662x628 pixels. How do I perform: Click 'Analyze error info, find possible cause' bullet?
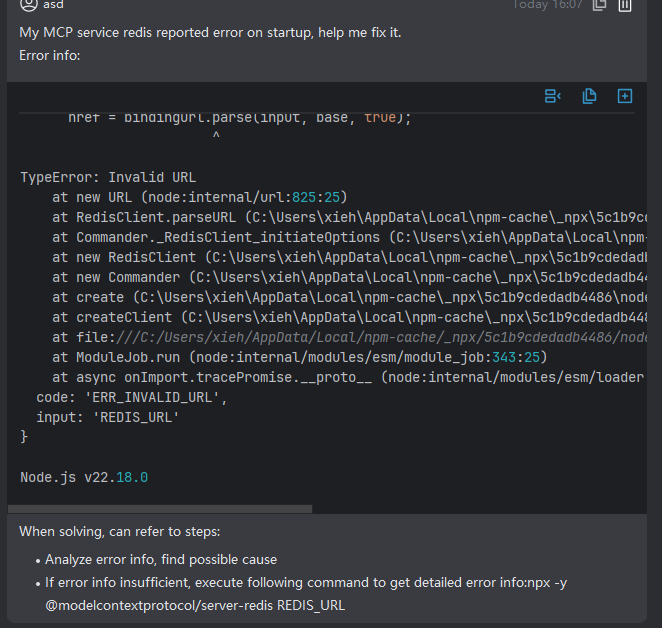[x=161, y=560]
